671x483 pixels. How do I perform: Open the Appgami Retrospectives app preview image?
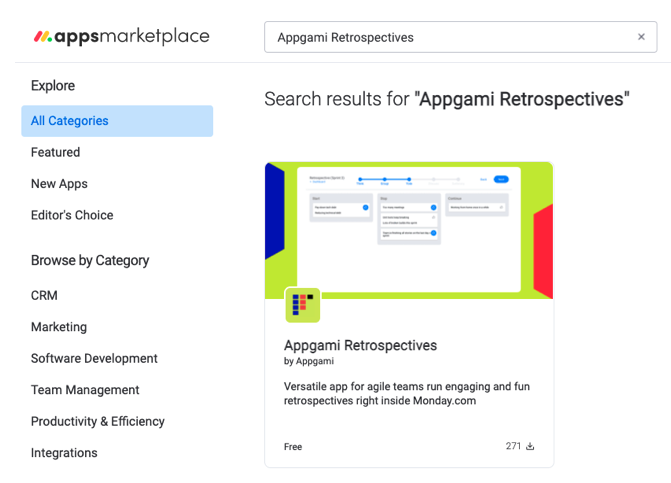click(409, 230)
